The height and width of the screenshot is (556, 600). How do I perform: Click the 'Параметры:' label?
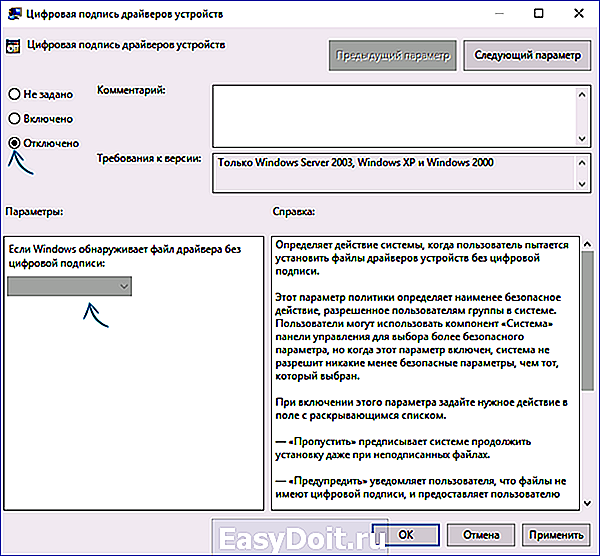pyautogui.click(x=34, y=212)
